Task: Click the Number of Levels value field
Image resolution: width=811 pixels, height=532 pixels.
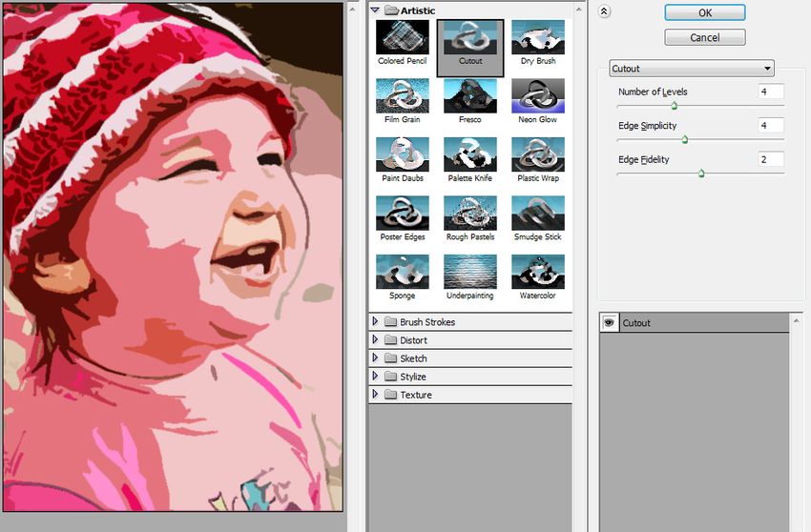Action: 771,92
